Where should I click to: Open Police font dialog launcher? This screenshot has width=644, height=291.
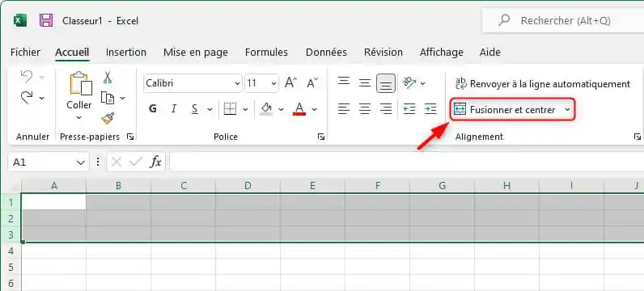pyautogui.click(x=321, y=137)
